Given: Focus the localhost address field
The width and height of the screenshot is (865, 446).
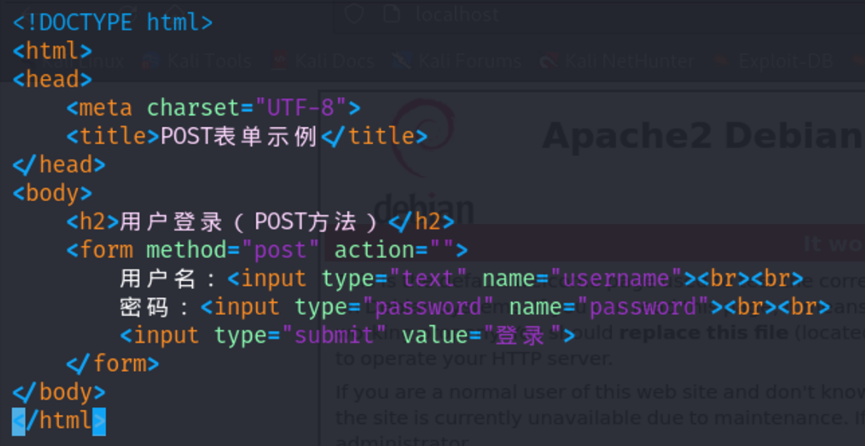Looking at the screenshot, I should (458, 14).
